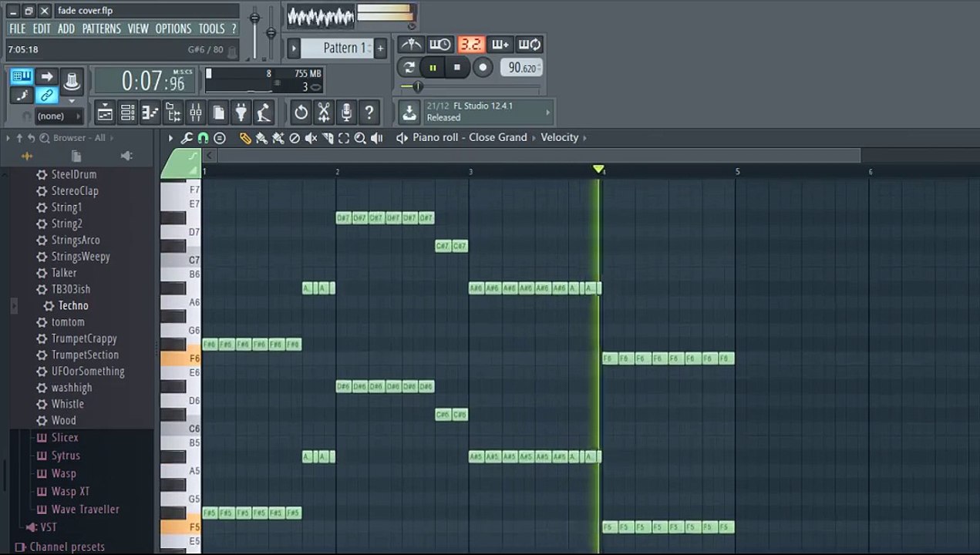The height and width of the screenshot is (555, 980).
Task: Toggle the 3.2. recording countdown
Action: pyautogui.click(x=470, y=44)
